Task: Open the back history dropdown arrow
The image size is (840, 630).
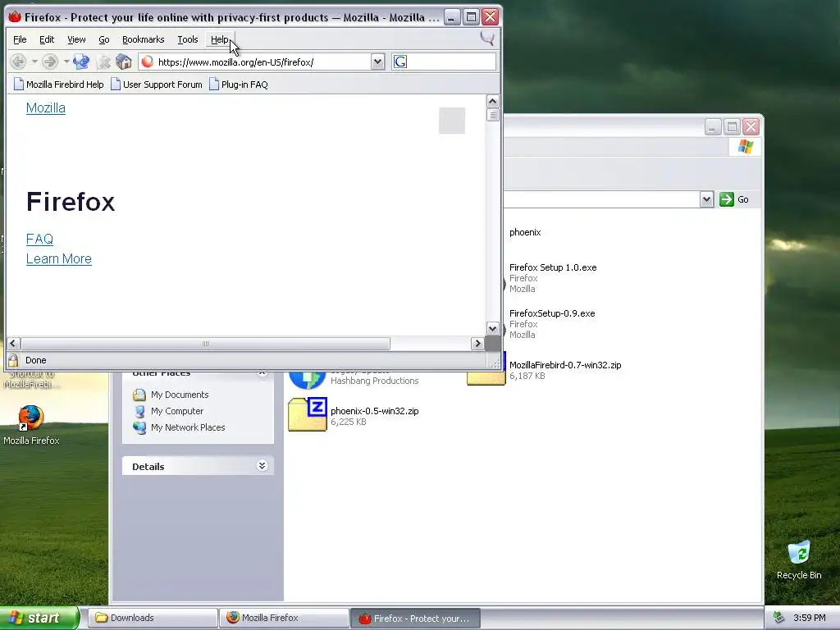Action: [34, 62]
